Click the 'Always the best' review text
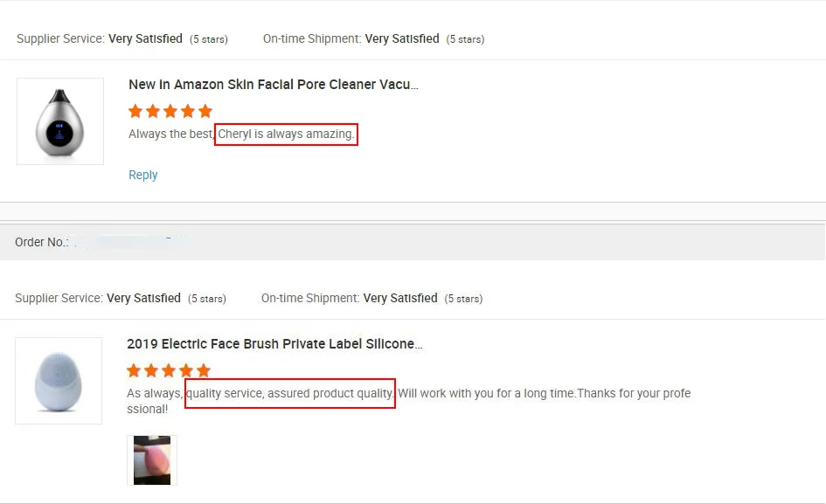This screenshot has height=504, width=826. tap(170, 135)
